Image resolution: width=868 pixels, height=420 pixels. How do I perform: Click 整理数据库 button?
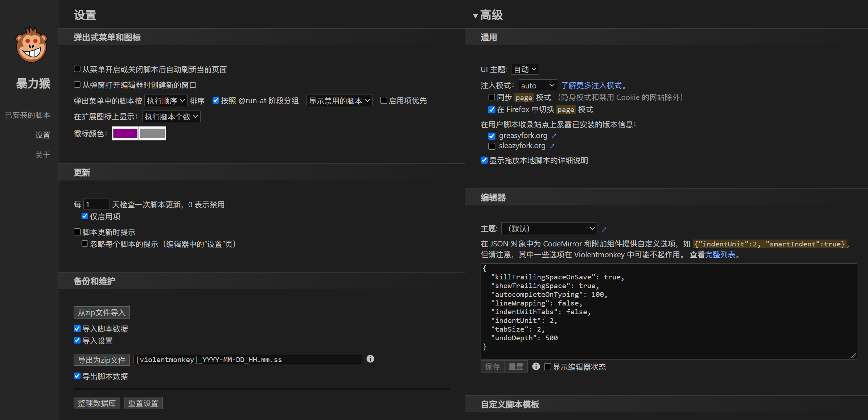96,403
